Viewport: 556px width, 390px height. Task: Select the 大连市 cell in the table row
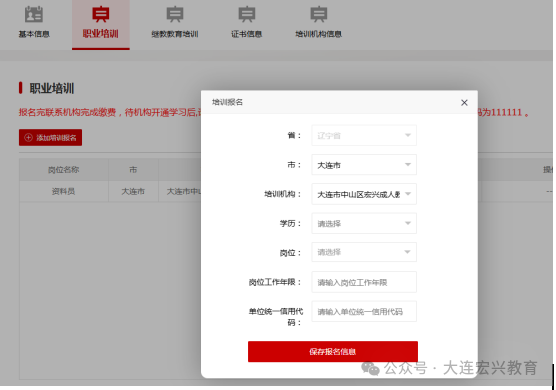133,191
